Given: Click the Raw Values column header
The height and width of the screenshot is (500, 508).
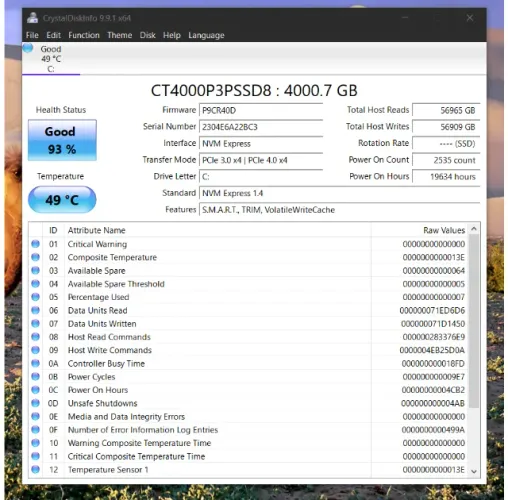Looking at the screenshot, I should (x=420, y=230).
